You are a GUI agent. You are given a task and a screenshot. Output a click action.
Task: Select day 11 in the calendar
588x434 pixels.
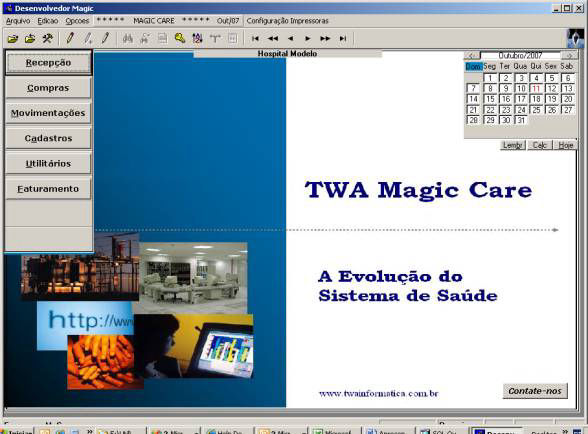pos(536,89)
